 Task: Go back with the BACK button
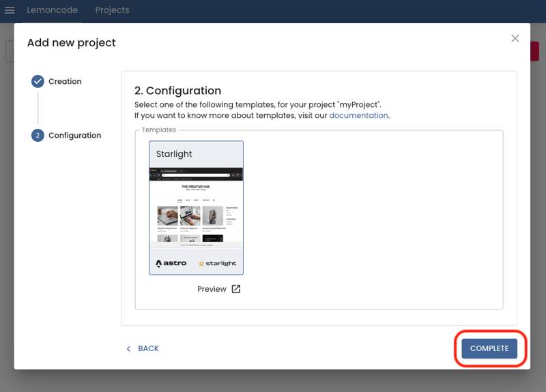tap(143, 348)
